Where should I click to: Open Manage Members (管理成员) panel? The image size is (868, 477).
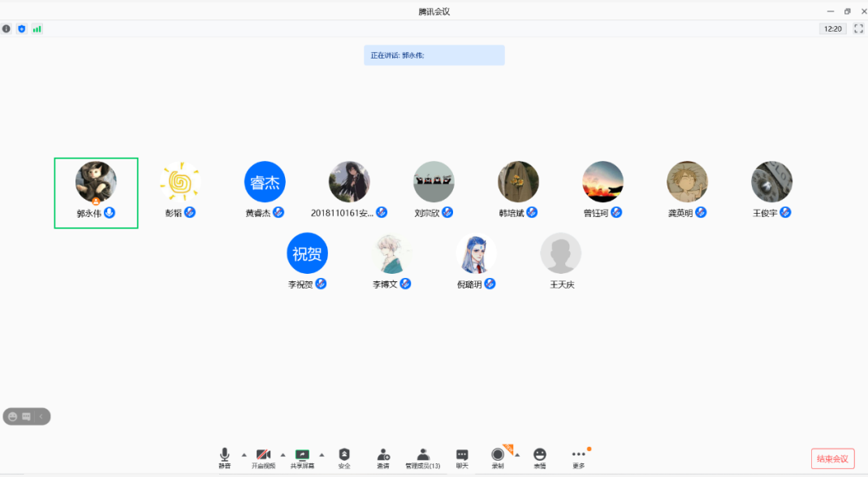422,456
